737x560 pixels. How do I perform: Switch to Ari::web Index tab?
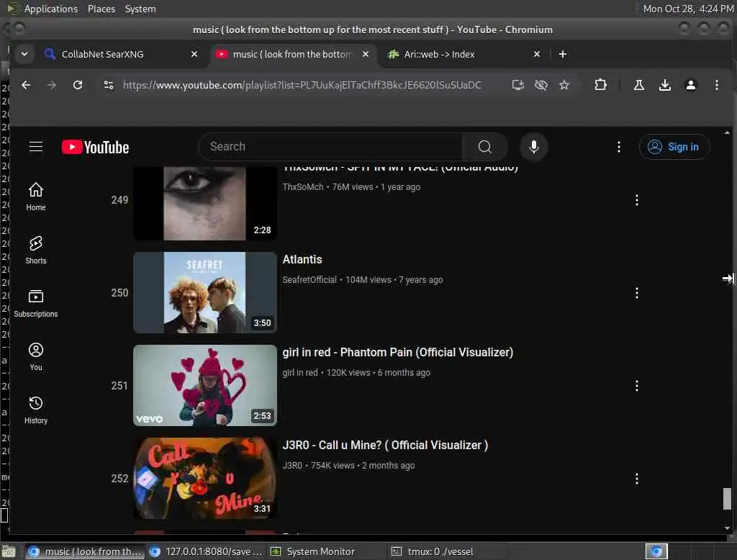coord(463,54)
